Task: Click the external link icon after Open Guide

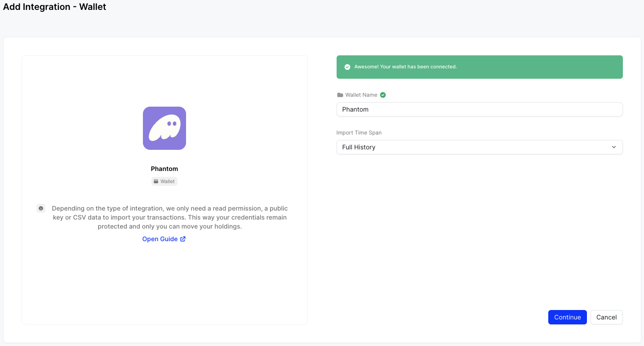Action: click(x=183, y=239)
